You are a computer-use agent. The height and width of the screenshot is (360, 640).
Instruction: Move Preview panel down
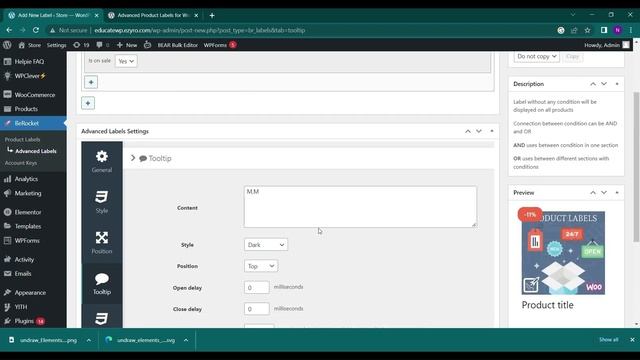(x=604, y=193)
